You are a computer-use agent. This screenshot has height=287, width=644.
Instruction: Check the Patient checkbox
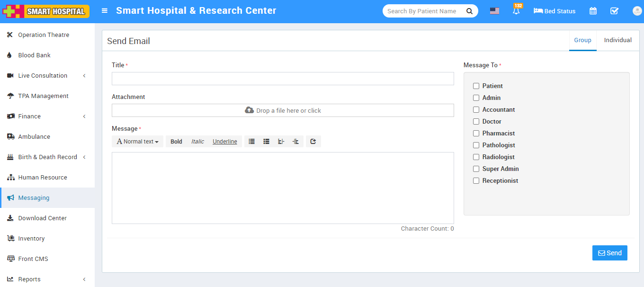click(x=476, y=86)
